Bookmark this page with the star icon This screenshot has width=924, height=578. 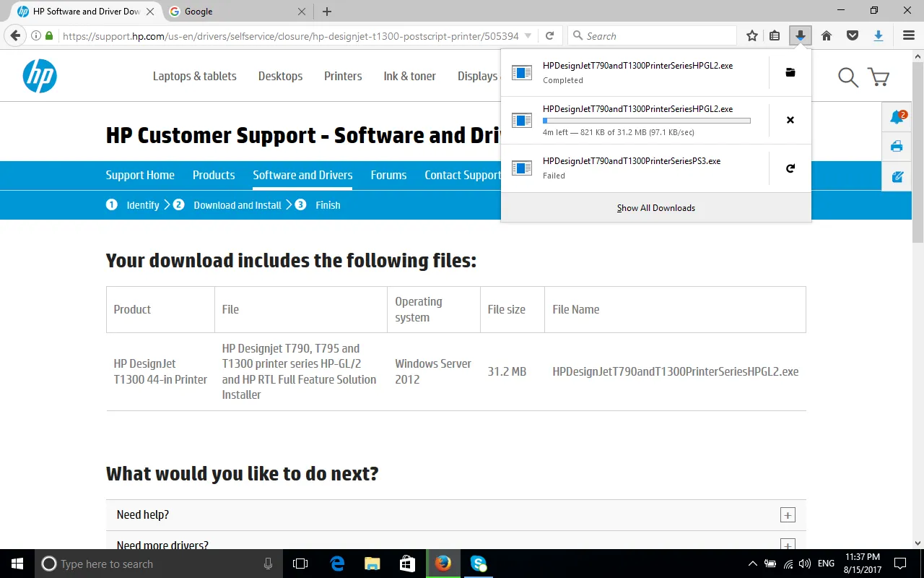click(752, 35)
